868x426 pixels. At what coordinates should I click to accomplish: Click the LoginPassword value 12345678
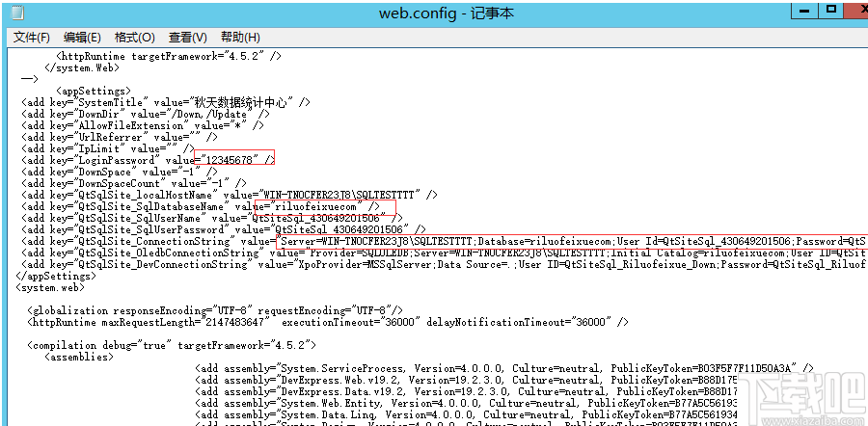pos(230,160)
